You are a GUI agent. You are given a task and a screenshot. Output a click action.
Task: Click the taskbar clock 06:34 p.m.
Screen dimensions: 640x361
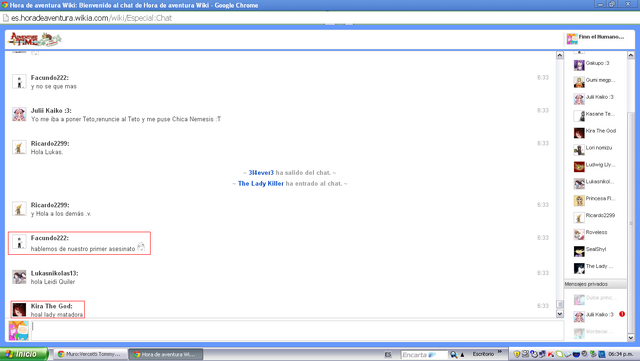point(620,354)
